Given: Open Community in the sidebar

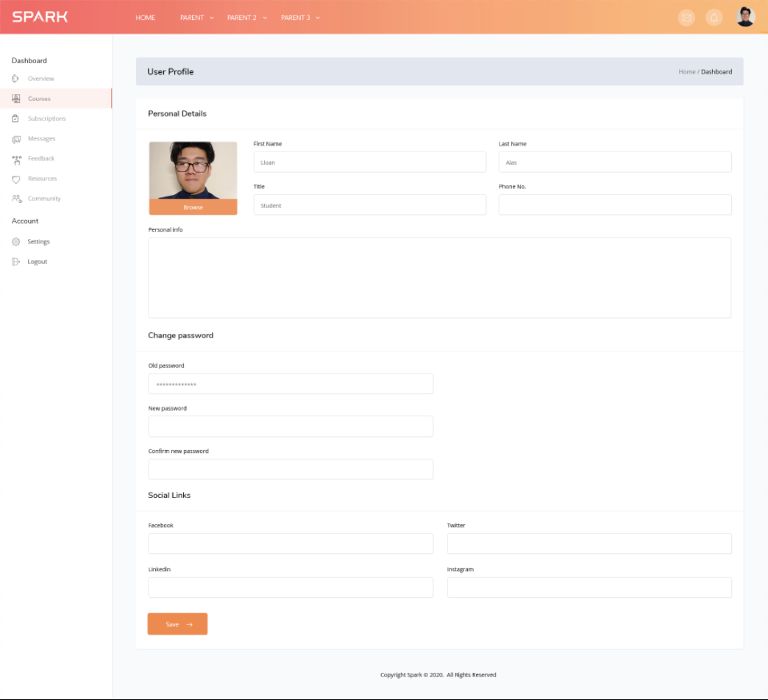Looking at the screenshot, I should pos(44,199).
